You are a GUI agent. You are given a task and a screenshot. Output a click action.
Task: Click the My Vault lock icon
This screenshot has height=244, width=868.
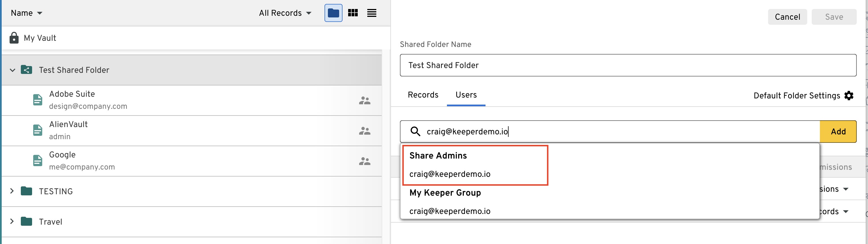point(14,38)
